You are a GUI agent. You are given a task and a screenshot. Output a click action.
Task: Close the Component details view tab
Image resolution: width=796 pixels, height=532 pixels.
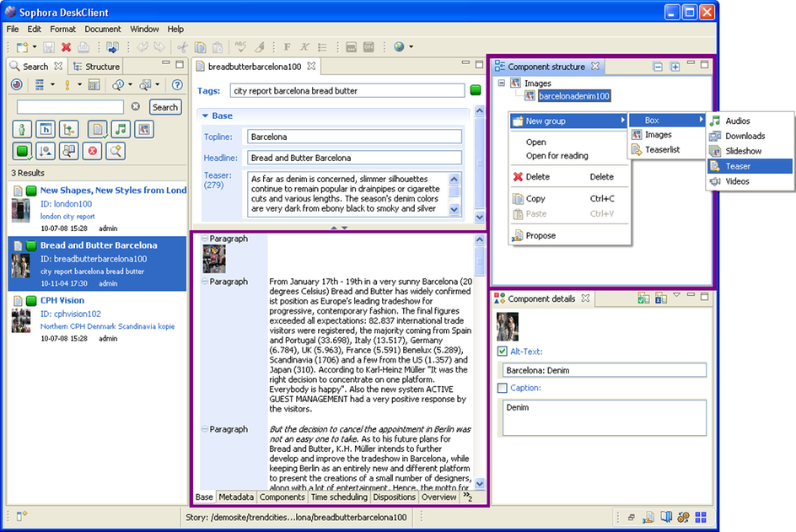[x=585, y=298]
